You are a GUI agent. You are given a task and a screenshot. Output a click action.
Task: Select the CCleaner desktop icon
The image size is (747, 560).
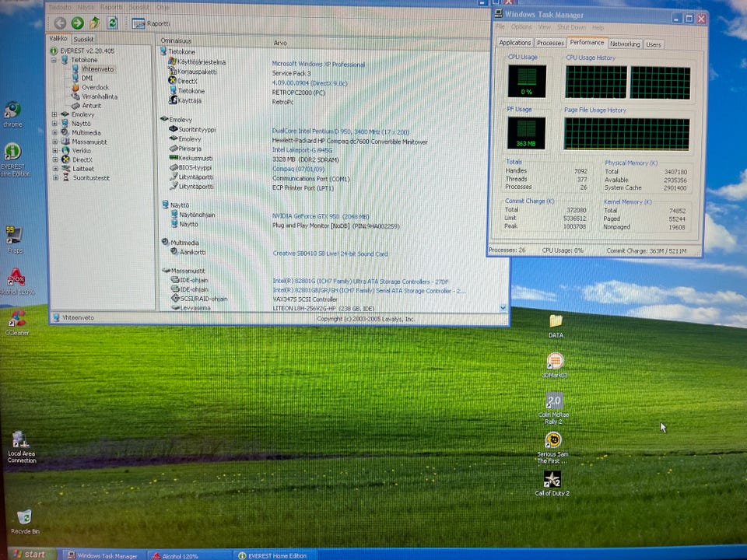[x=17, y=323]
